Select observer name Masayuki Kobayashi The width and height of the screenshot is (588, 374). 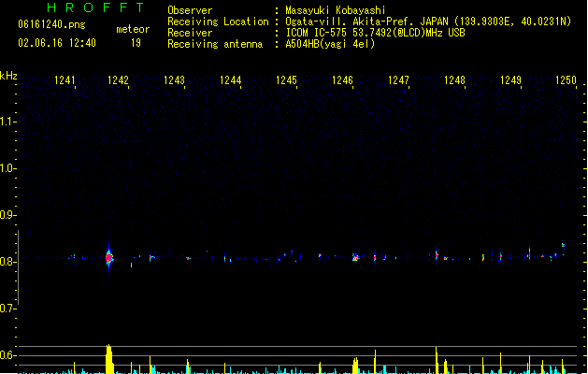(336, 10)
